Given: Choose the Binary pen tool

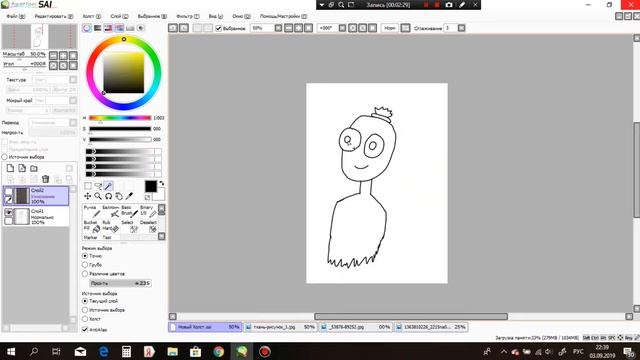Looking at the screenshot, I should click(x=148, y=211).
